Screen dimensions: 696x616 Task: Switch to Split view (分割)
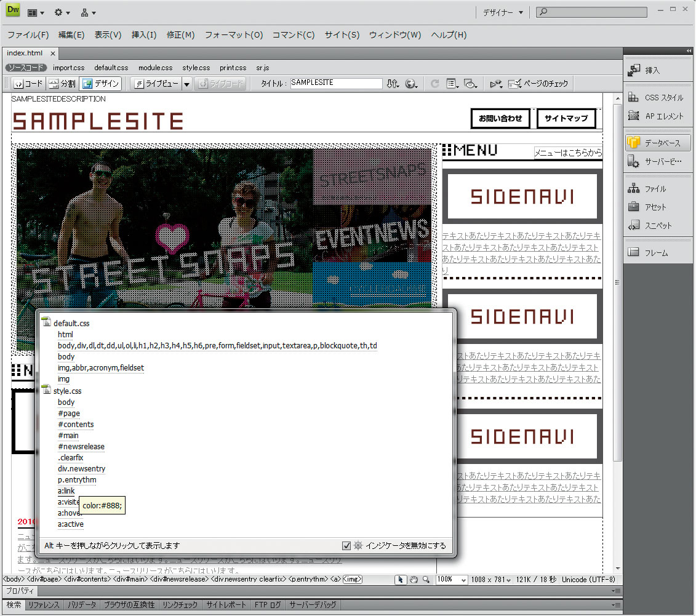(62, 84)
